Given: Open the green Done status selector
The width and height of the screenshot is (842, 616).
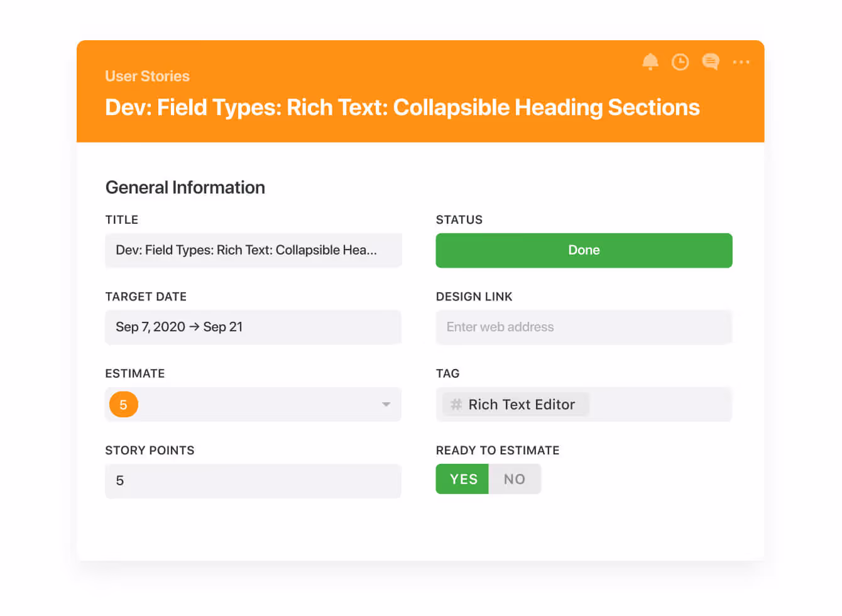Looking at the screenshot, I should point(584,250).
